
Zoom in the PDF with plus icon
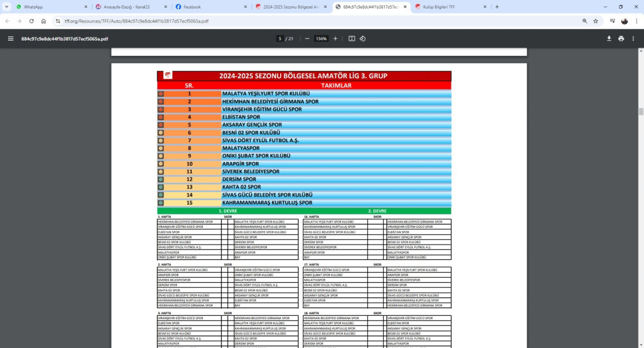(335, 39)
